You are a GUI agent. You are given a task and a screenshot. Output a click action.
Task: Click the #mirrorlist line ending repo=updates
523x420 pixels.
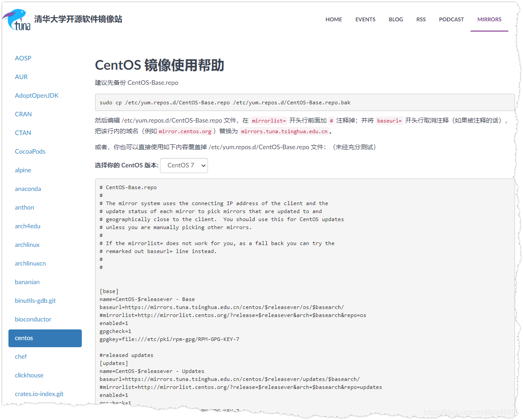[x=241, y=387]
